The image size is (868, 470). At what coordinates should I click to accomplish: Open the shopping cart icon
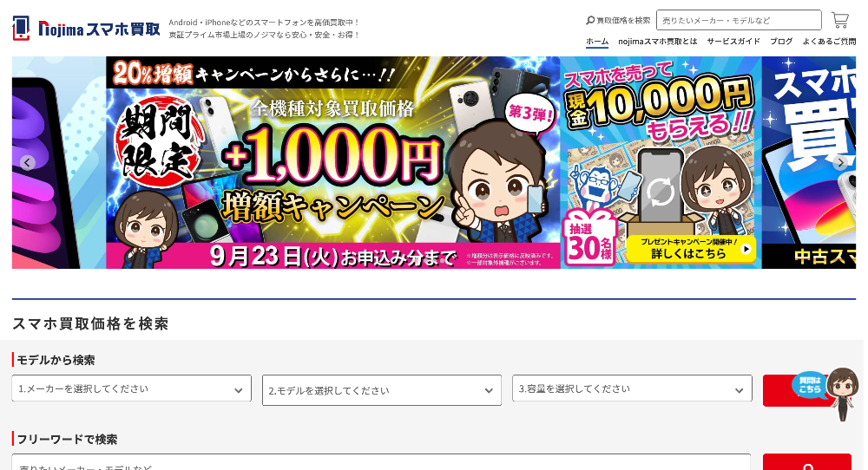839,21
